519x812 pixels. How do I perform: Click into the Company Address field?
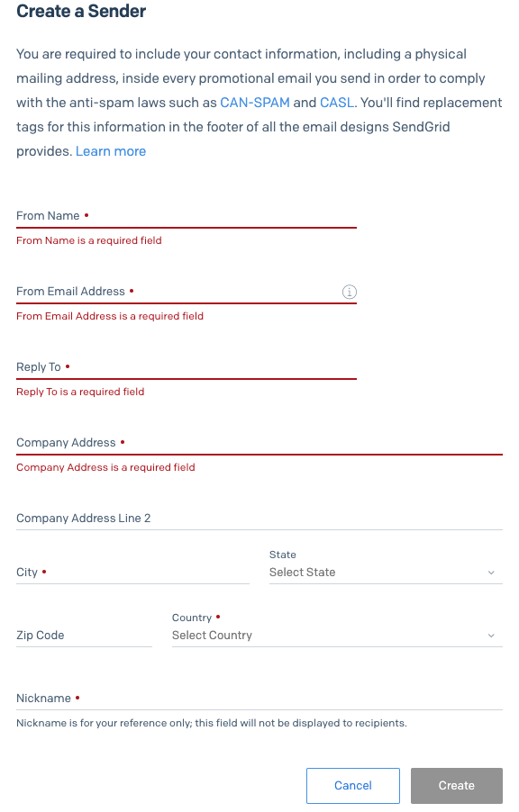click(259, 443)
